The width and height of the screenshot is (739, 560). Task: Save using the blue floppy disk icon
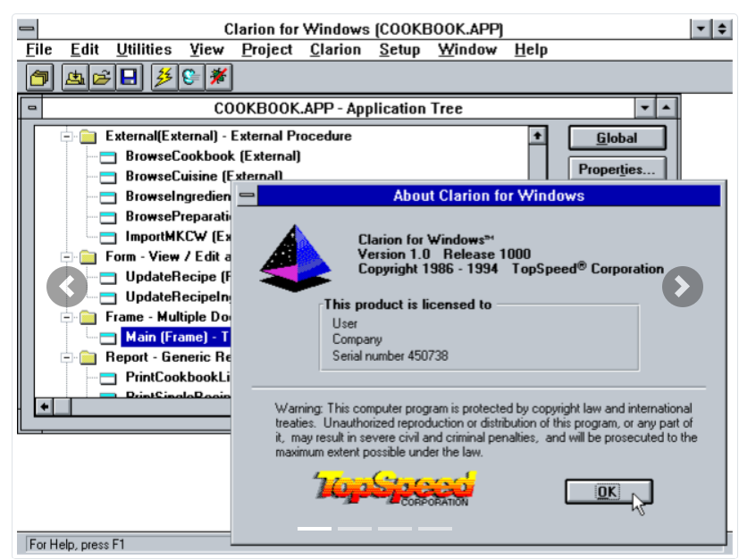click(128, 77)
